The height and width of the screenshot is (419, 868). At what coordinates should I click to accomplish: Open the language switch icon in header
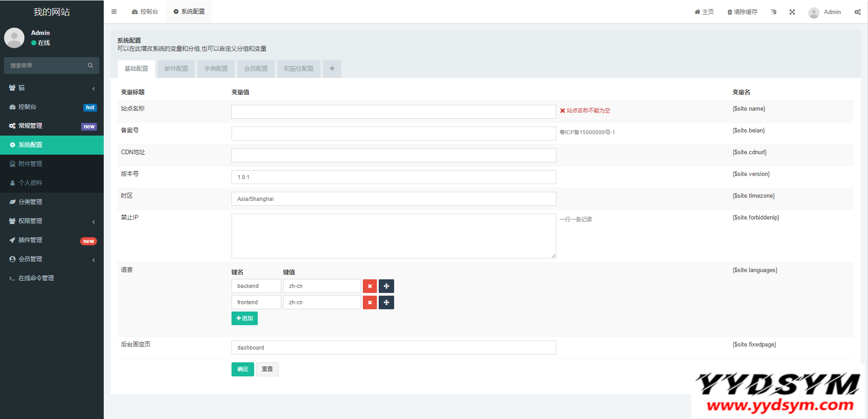774,12
